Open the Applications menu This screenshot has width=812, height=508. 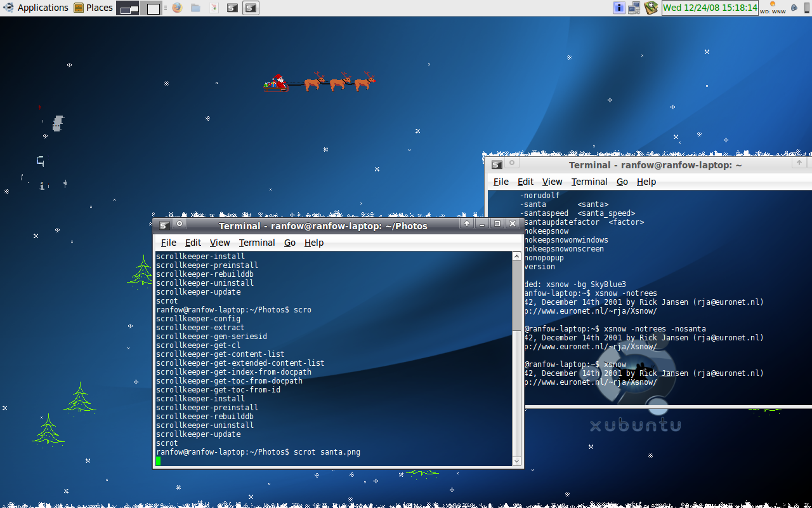(36, 8)
